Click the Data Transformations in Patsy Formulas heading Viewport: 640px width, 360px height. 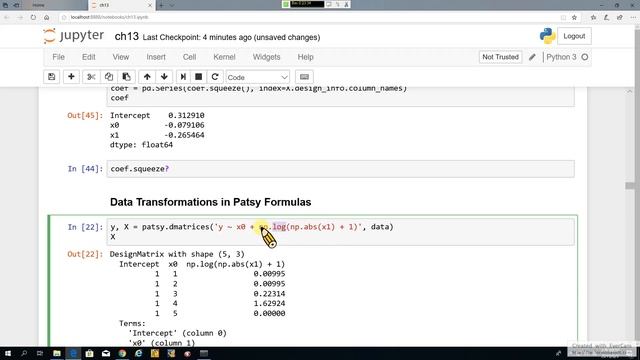[x=211, y=202]
